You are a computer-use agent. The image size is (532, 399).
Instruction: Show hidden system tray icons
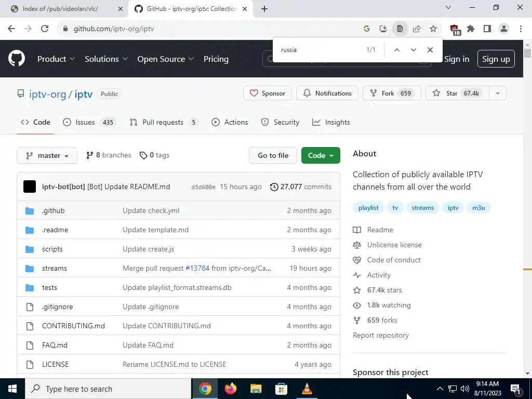click(440, 389)
